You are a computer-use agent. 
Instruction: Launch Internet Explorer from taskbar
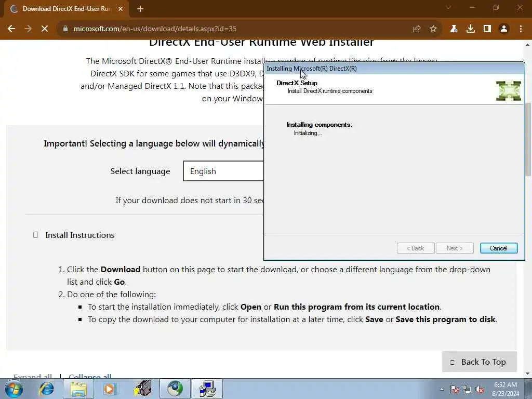click(x=46, y=389)
